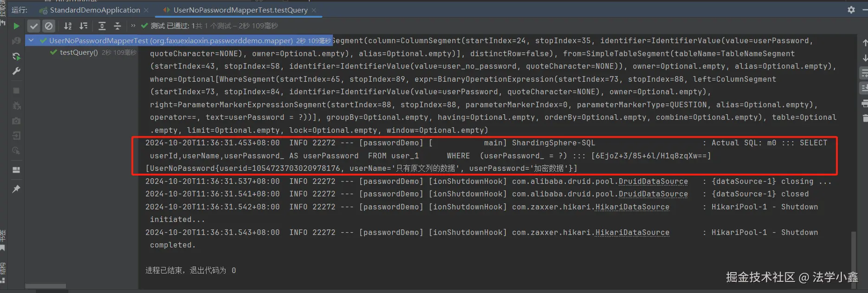
Task: Click the scroll down arrow in console gutter
Action: point(864,58)
